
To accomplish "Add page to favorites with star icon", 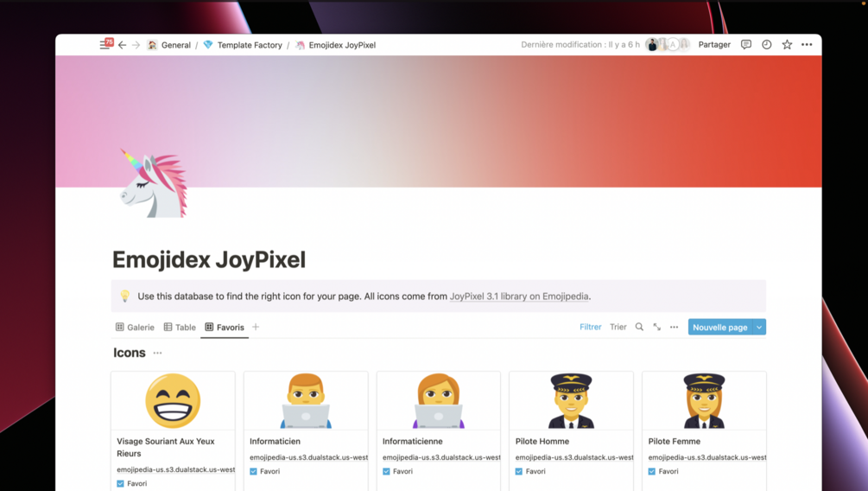I will click(787, 44).
